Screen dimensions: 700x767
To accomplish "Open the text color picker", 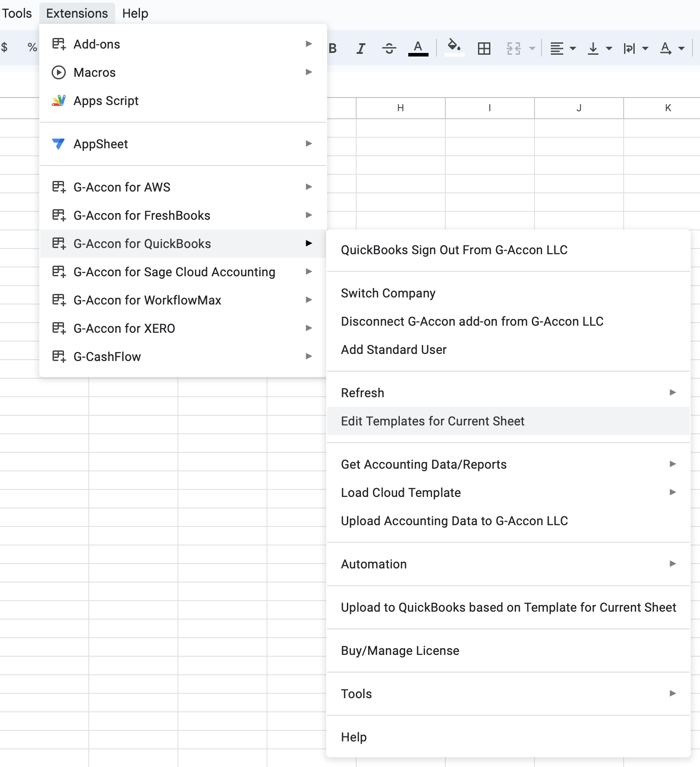I will click(x=418, y=48).
